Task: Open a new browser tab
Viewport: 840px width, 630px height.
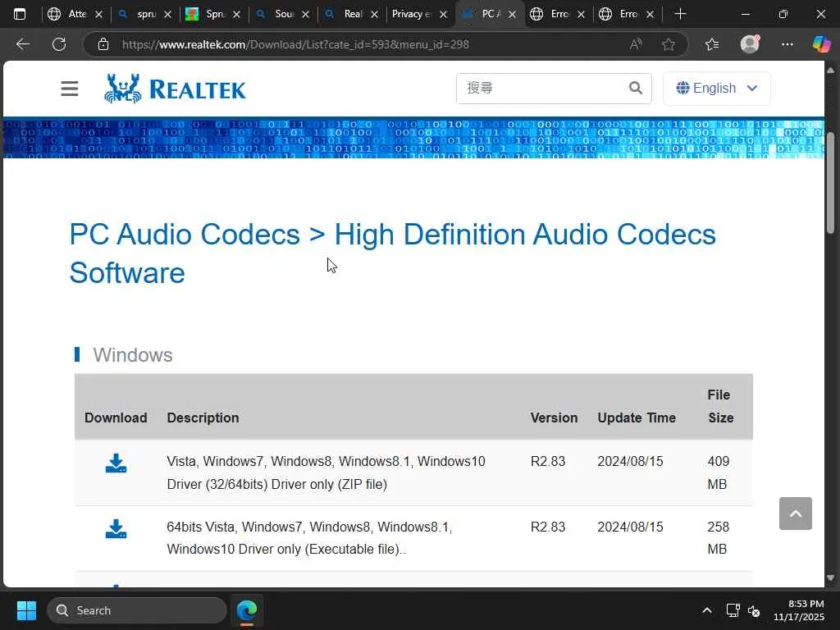Action: [680, 14]
